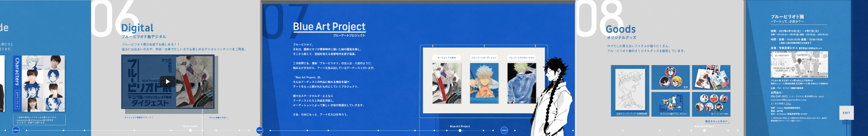The width and height of the screenshot is (868, 136).
Task: Jump to the Voice Guide timeline marker
Action: click(x=190, y=130)
